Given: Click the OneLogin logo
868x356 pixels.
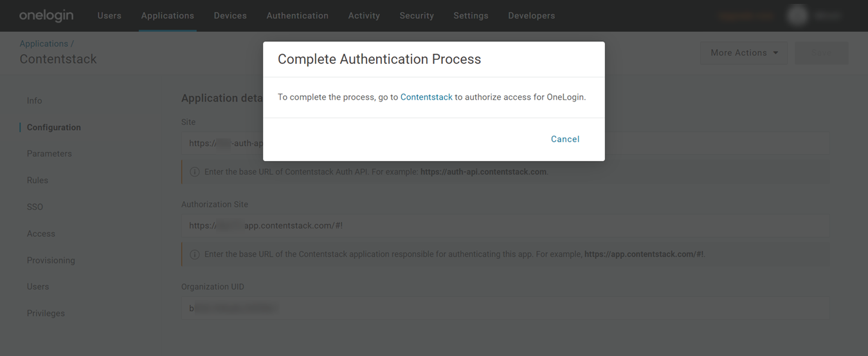Looking at the screenshot, I should (46, 15).
